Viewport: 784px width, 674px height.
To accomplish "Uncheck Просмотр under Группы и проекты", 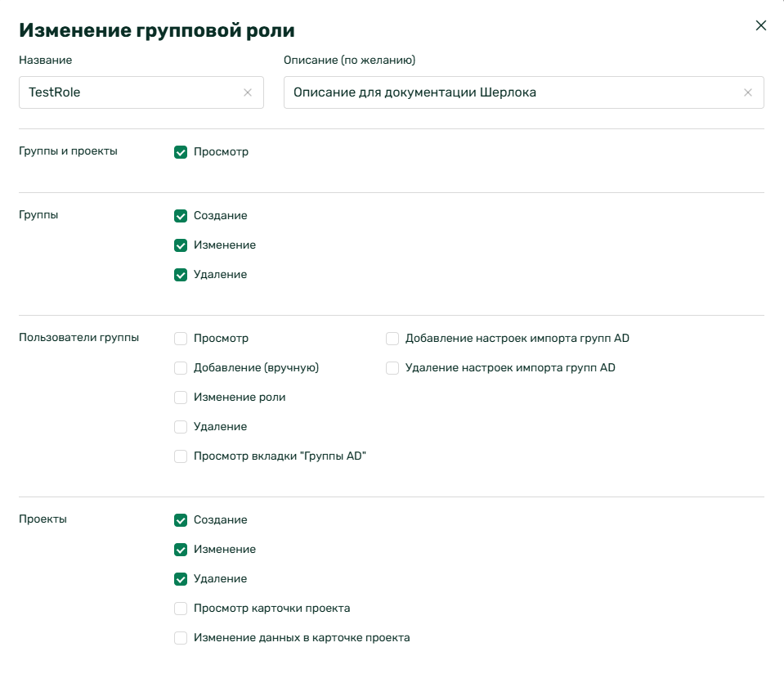I will coord(181,152).
